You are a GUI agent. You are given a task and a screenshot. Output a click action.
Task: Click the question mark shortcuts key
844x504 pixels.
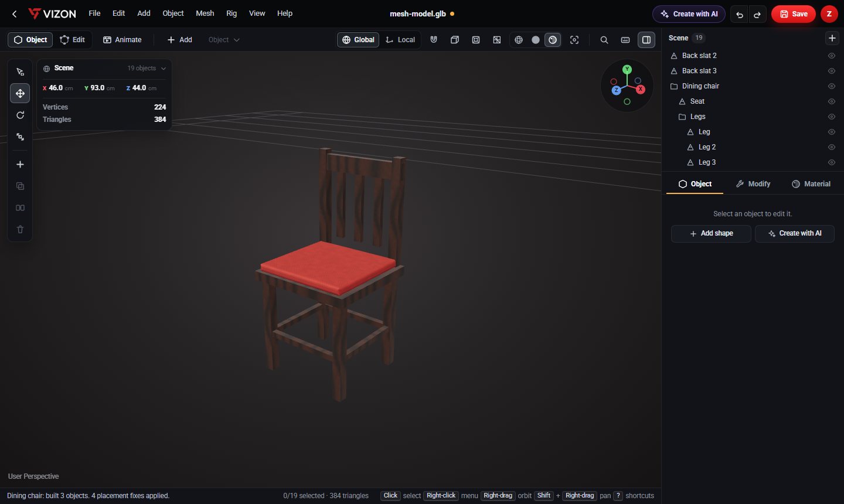[618, 496]
